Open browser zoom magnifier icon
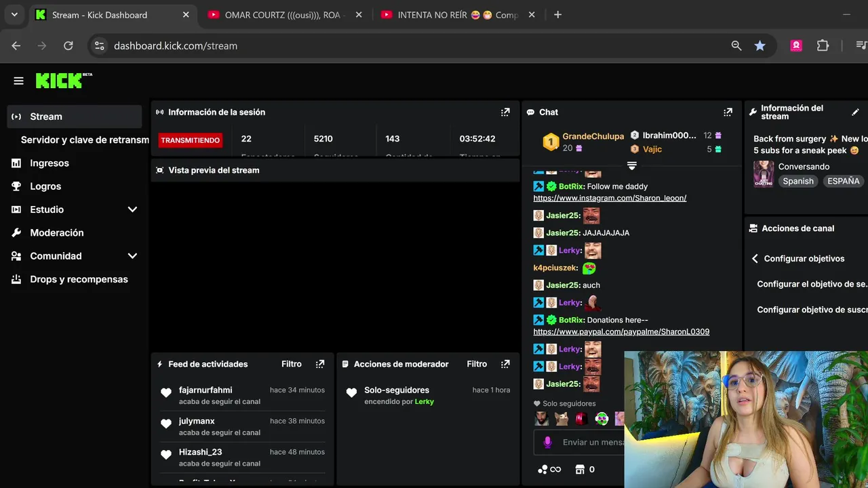Viewport: 868px width, 488px height. 736,46
